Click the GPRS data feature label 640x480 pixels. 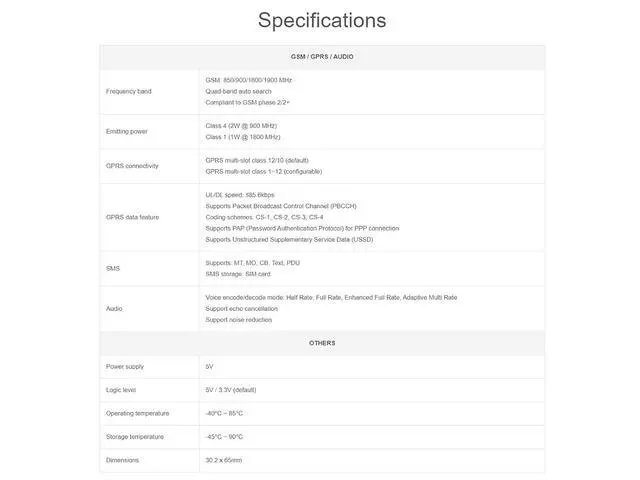tap(133, 217)
